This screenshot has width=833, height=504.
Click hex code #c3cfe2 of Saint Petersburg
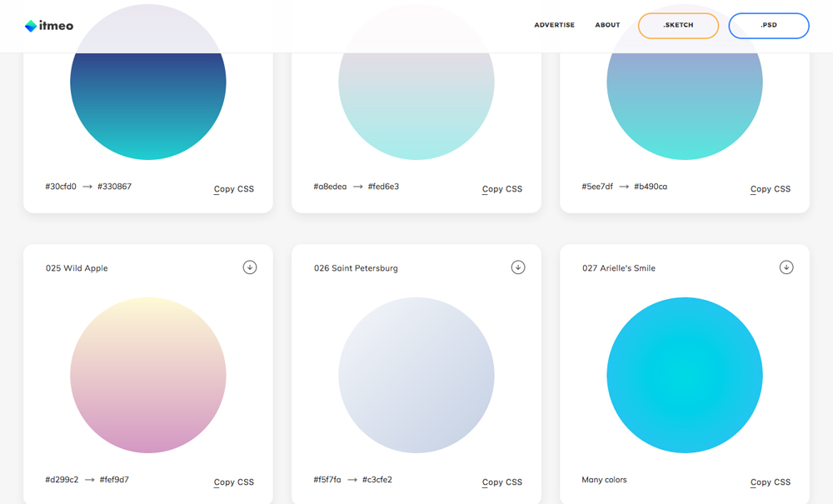tap(378, 480)
